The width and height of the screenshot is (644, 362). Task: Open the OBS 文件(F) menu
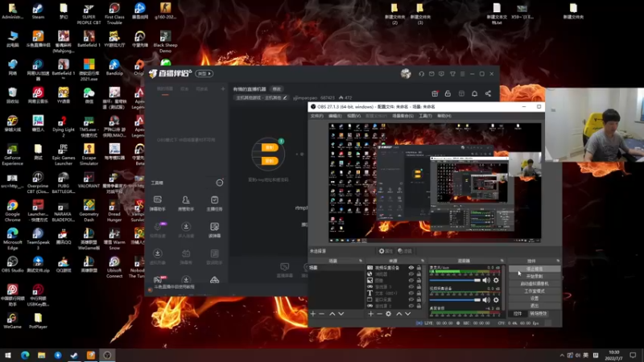(x=316, y=116)
